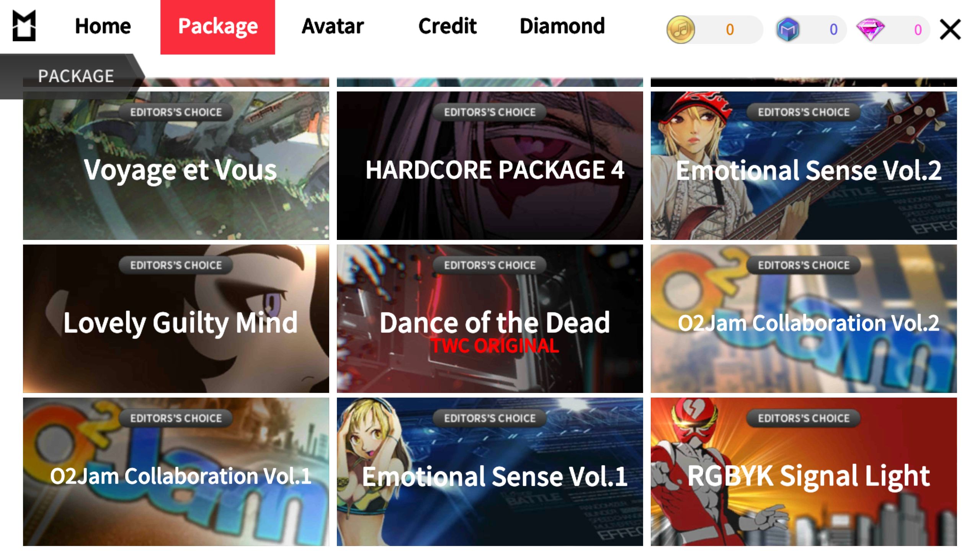Switch to the Avatar tab
This screenshot has width=980, height=551.
tap(333, 26)
